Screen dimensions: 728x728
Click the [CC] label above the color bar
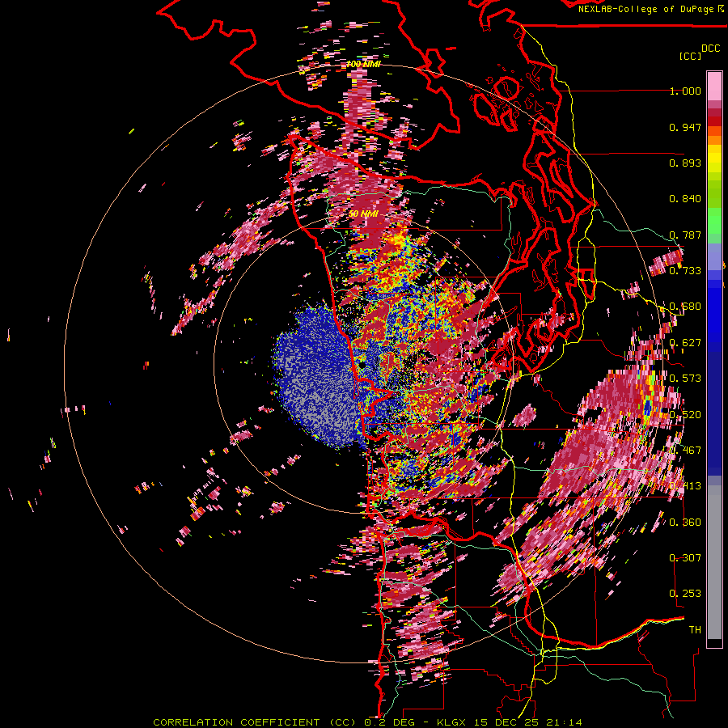pyautogui.click(x=690, y=56)
